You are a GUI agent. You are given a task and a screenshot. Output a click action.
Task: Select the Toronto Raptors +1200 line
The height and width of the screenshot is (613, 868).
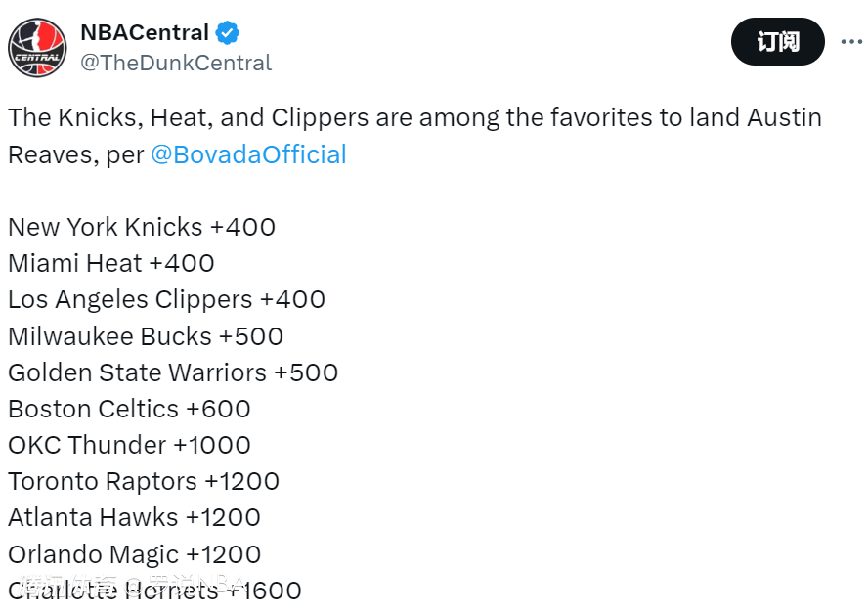coord(144,481)
